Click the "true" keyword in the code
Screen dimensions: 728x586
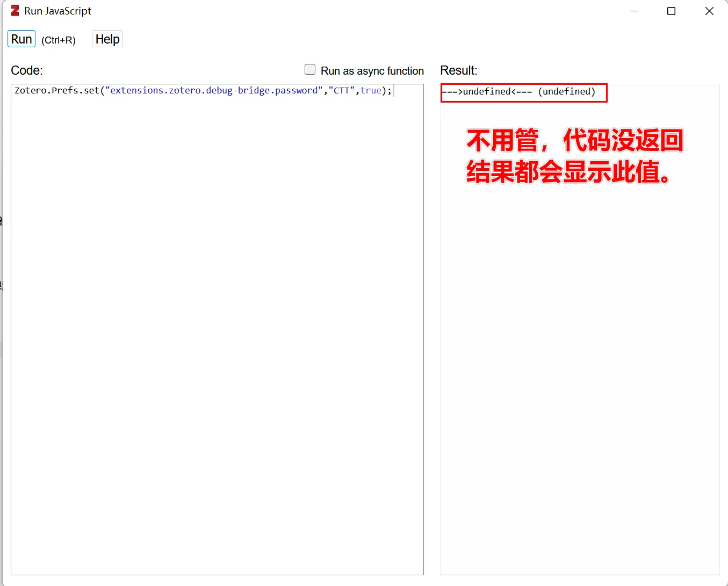[x=371, y=91]
